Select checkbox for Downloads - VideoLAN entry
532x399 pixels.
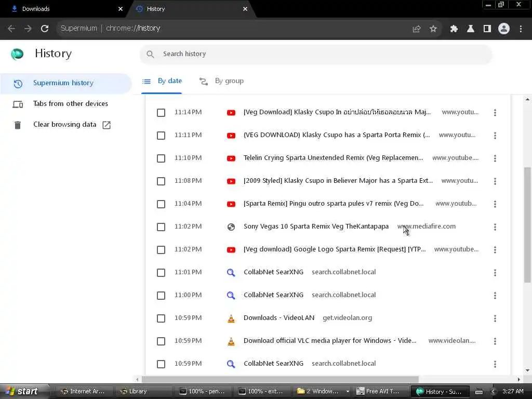[161, 318]
